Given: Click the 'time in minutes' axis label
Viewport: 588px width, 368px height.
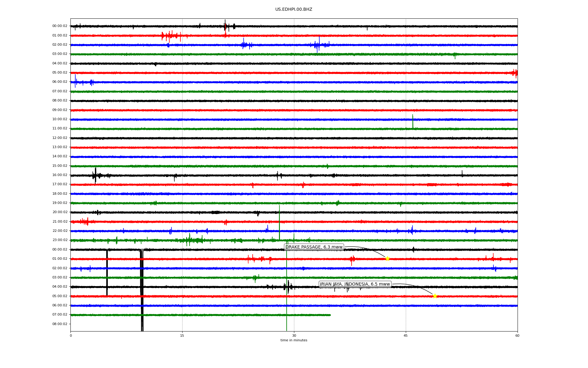Looking at the screenshot, I should click(294, 340).
